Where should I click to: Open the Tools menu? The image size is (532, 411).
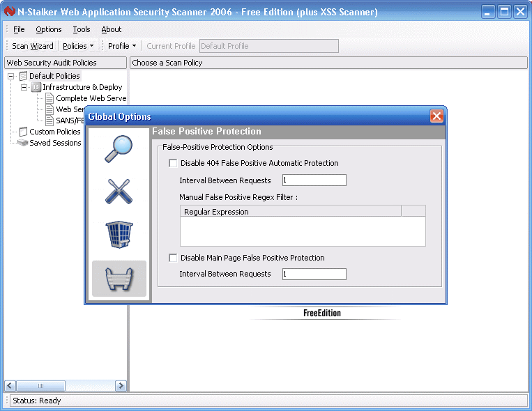tap(82, 29)
